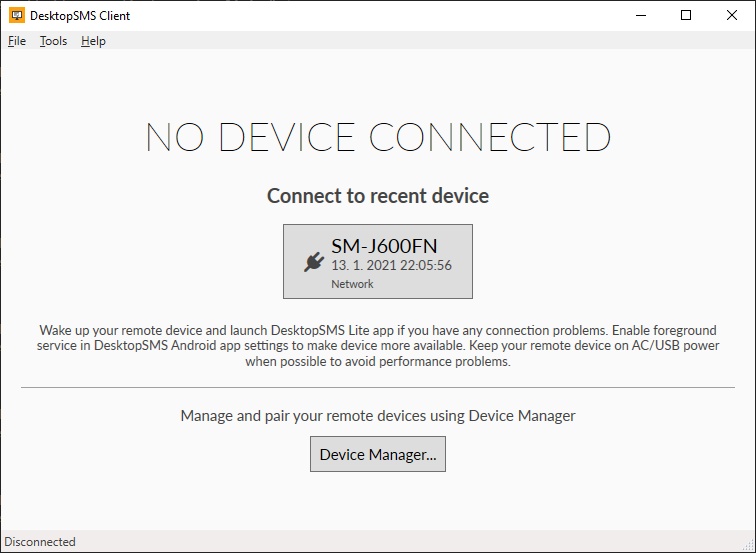Click the horizontal separator above Device Manager text
This screenshot has width=756, height=553.
click(378, 387)
